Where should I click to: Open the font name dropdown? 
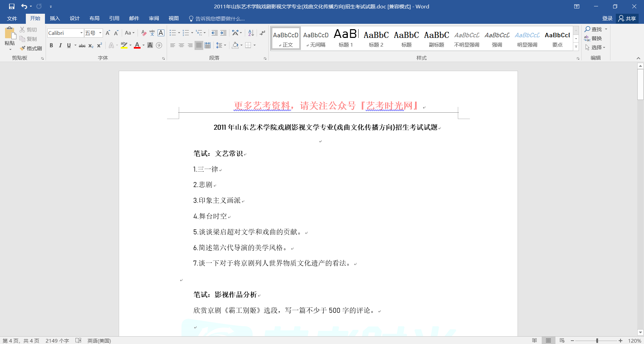click(81, 33)
